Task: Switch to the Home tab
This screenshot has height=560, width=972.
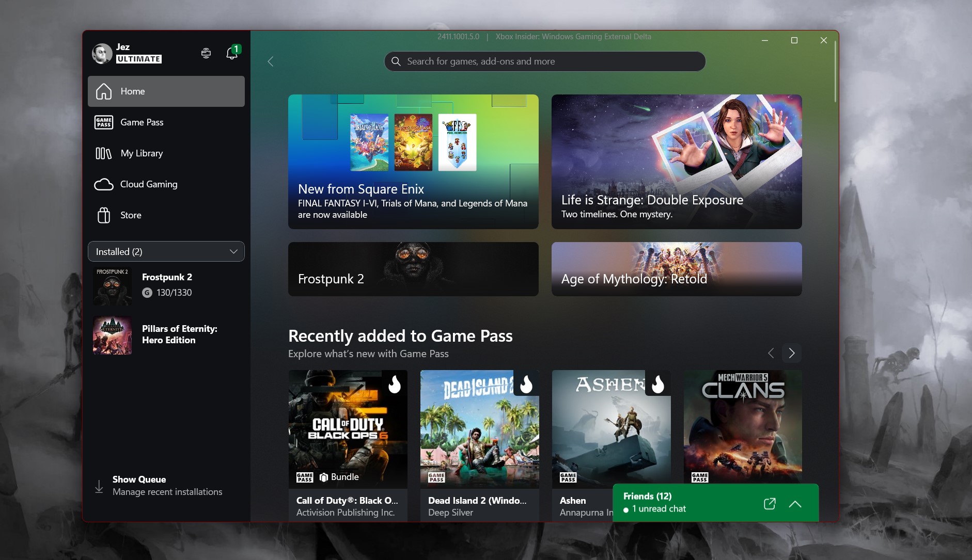Action: 132,91
